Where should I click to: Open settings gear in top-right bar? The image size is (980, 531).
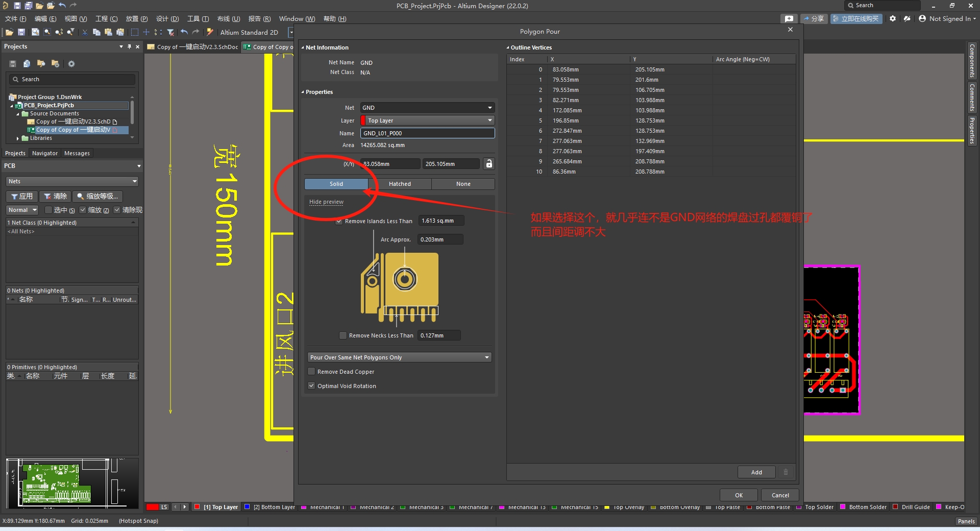coord(892,18)
